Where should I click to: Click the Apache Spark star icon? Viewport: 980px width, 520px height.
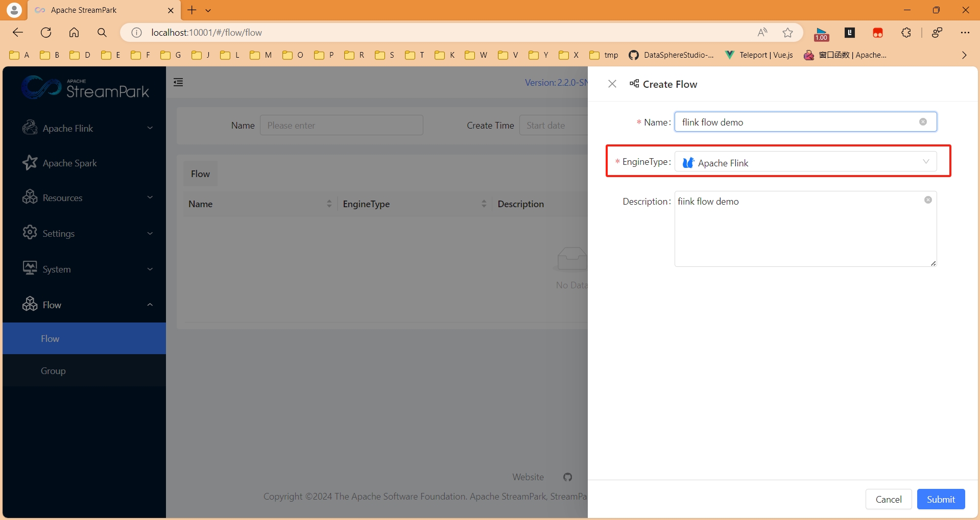pos(30,163)
